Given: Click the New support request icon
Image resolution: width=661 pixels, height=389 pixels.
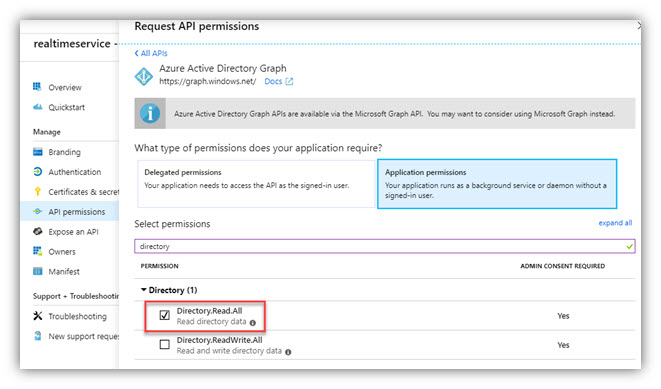Looking at the screenshot, I should coord(38,336).
